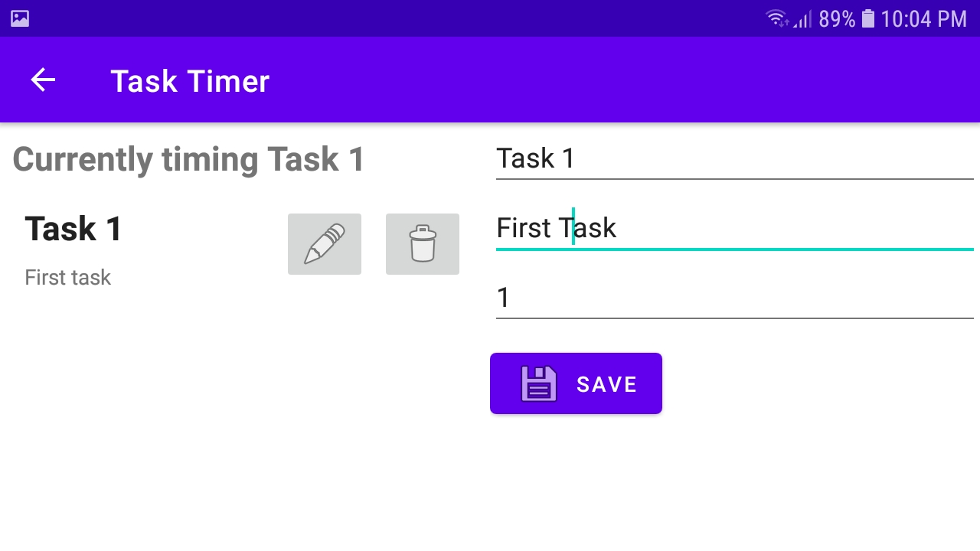This screenshot has height=551, width=980.
Task: Click the floppy disk icon on Save button
Action: click(538, 383)
